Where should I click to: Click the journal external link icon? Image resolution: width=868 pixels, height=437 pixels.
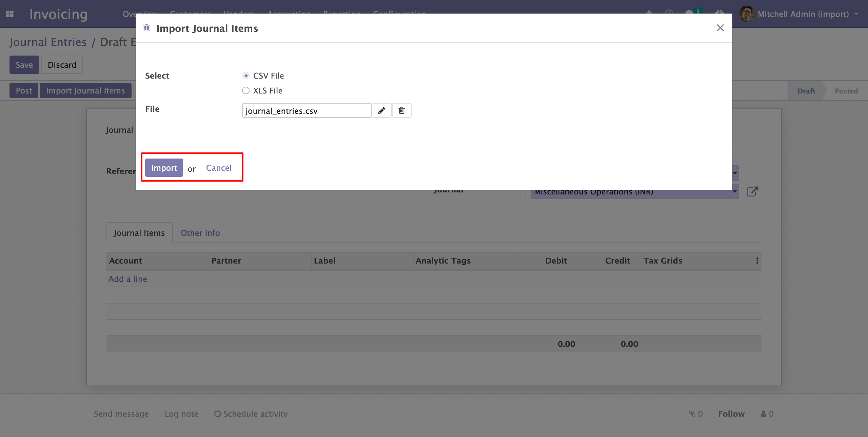pos(752,192)
